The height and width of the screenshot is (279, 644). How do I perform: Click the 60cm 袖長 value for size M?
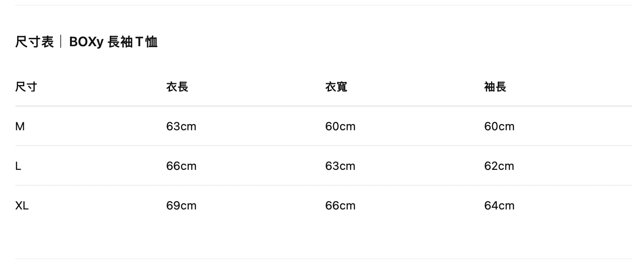[x=499, y=126]
